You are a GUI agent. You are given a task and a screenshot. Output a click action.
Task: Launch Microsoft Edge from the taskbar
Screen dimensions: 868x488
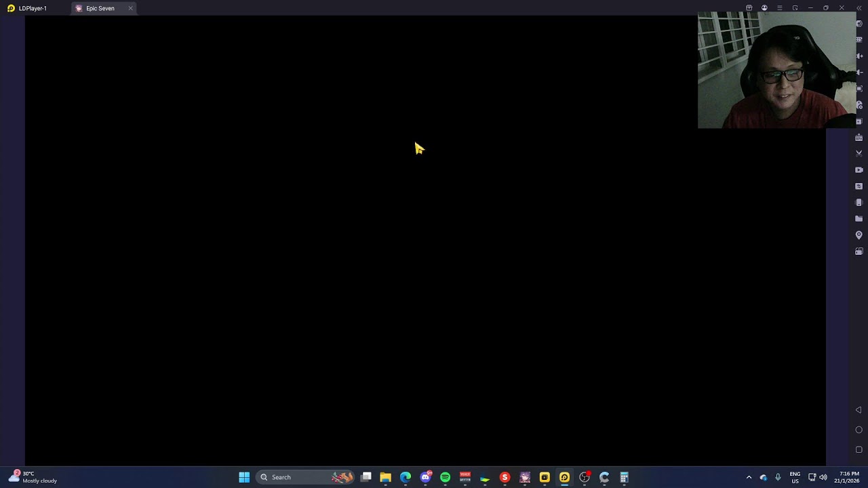pos(406,477)
